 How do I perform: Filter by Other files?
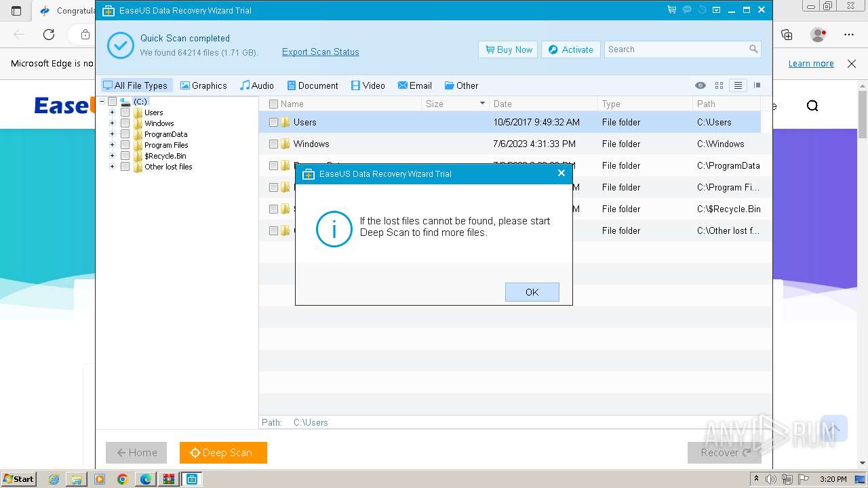(461, 85)
